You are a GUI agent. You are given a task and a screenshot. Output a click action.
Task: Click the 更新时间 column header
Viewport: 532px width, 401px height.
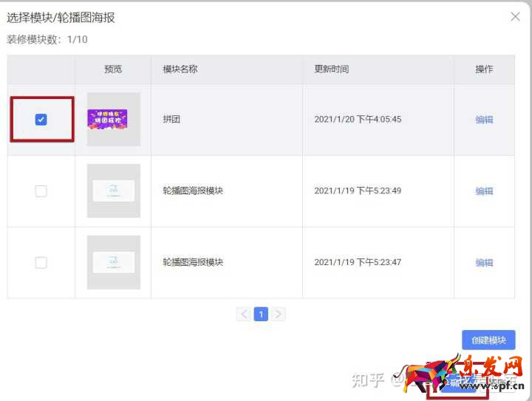pos(331,69)
